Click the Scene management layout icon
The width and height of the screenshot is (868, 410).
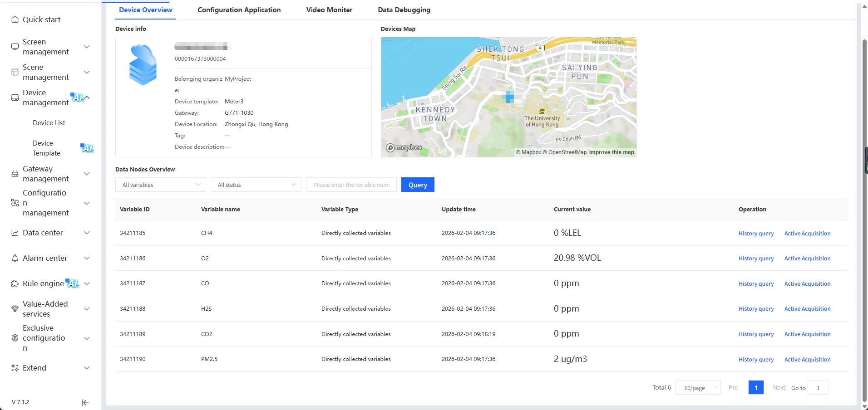point(15,72)
